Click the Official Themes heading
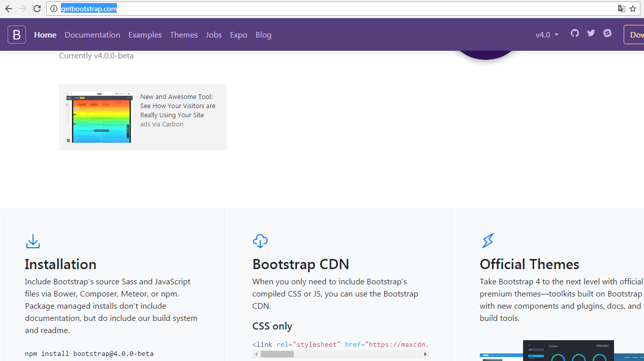644x361 pixels. 530,264
